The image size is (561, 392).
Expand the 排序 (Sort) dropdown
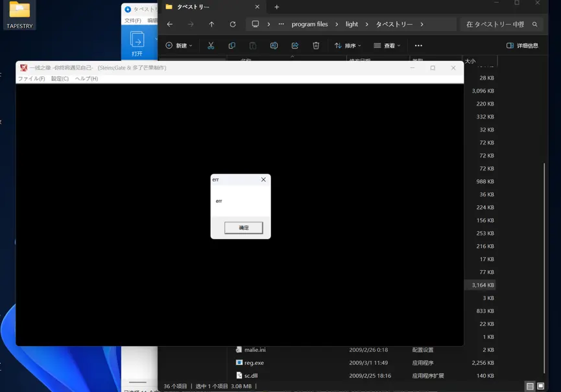point(348,45)
